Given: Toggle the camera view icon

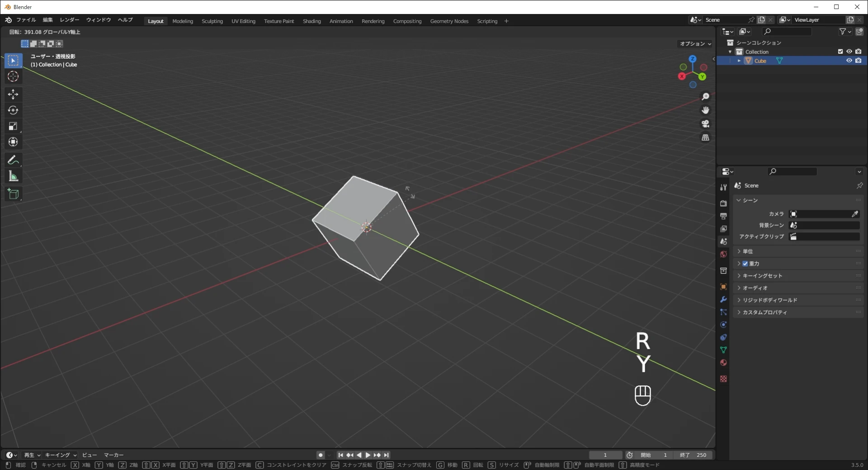Looking at the screenshot, I should 705,124.
